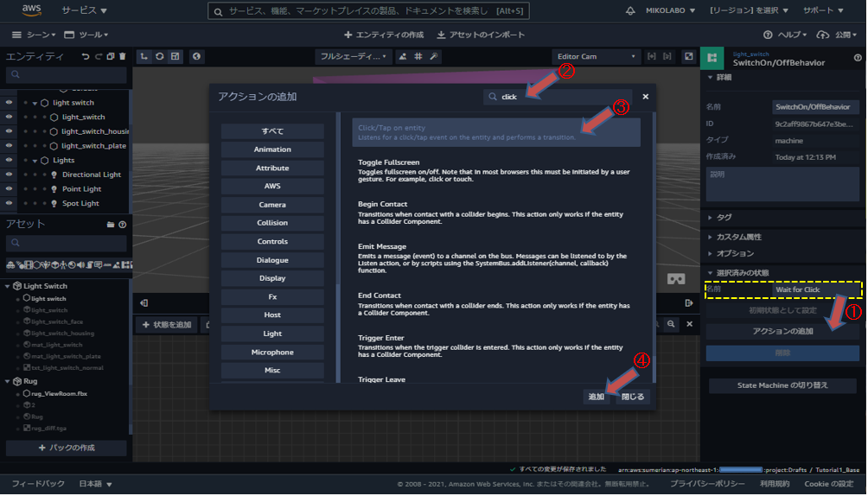Click Switch State Machine button
This screenshot has height=496, width=868.
click(782, 385)
